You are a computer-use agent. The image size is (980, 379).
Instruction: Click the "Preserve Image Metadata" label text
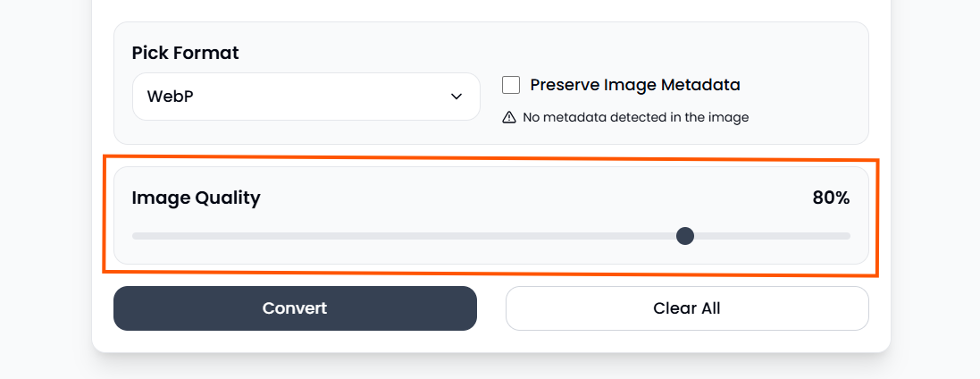[634, 85]
